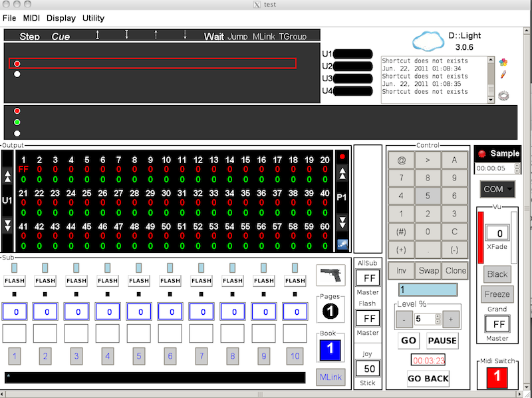The width and height of the screenshot is (532, 398).
Task: Click the blue icon below P1 page arrows
Action: point(342,244)
